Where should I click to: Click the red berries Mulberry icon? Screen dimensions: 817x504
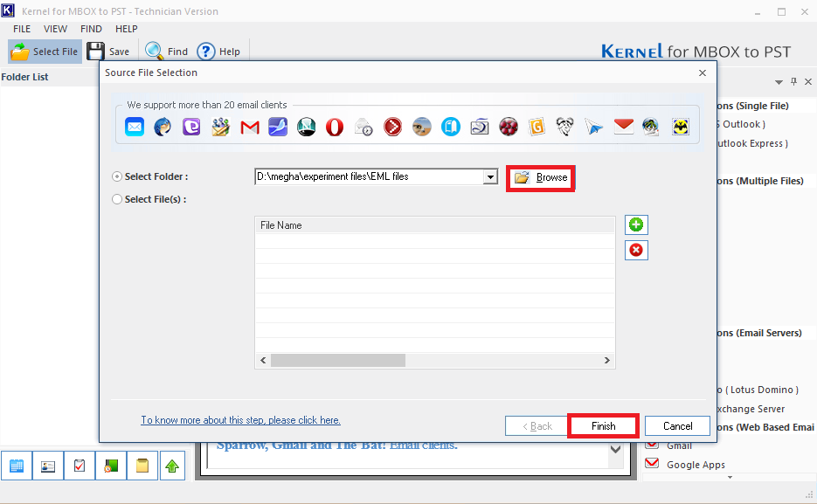coord(508,127)
